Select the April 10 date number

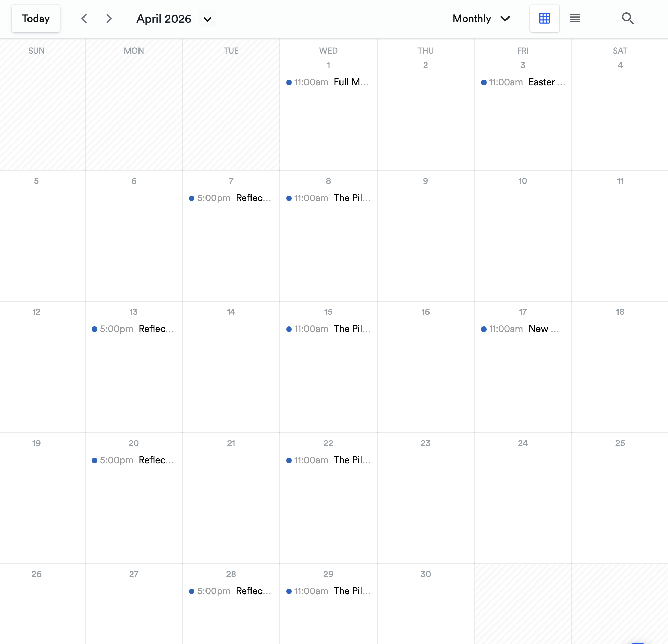(x=522, y=181)
